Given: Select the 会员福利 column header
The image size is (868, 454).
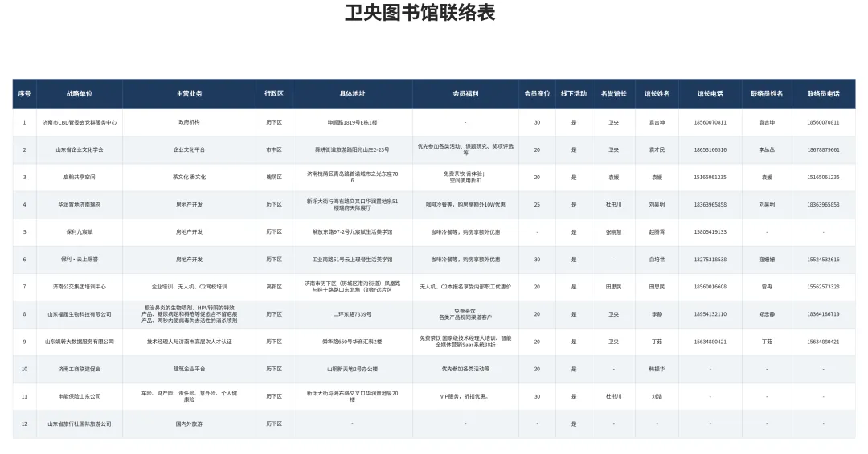Looking at the screenshot, I should tap(465, 93).
